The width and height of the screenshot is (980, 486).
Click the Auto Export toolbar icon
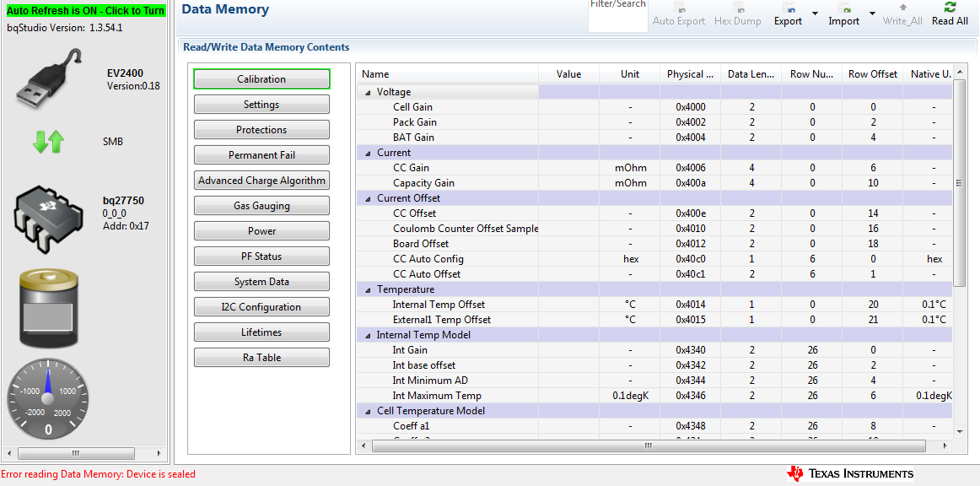(x=679, y=8)
